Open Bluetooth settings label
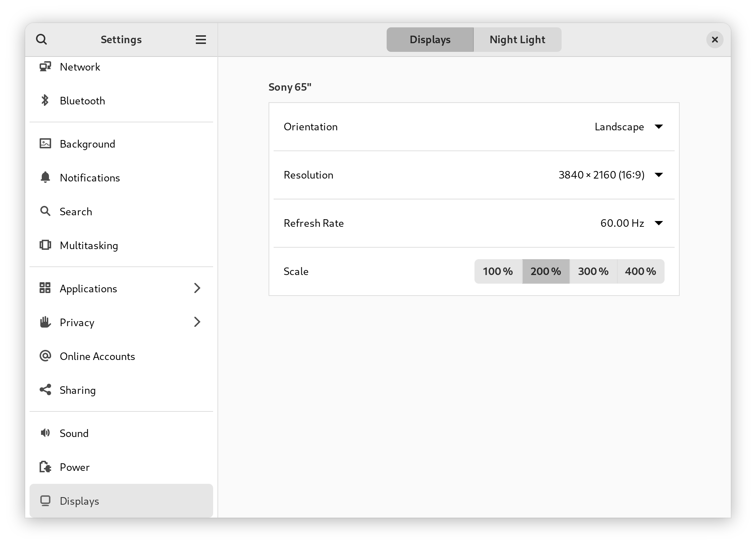The height and width of the screenshot is (545, 756). pyautogui.click(x=82, y=101)
